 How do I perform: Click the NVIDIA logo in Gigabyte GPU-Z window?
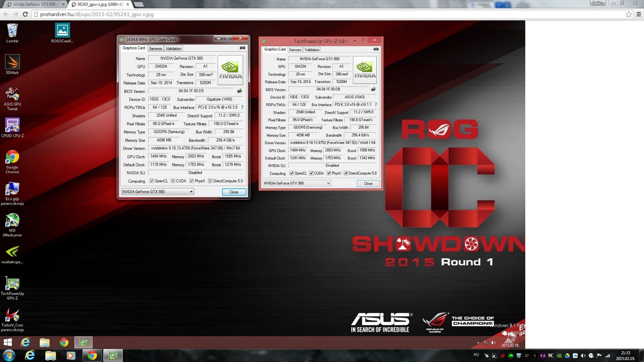pos(230,70)
